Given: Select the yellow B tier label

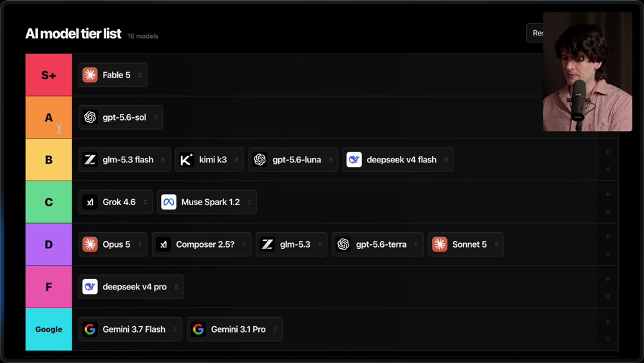Looking at the screenshot, I should pos(48,159).
